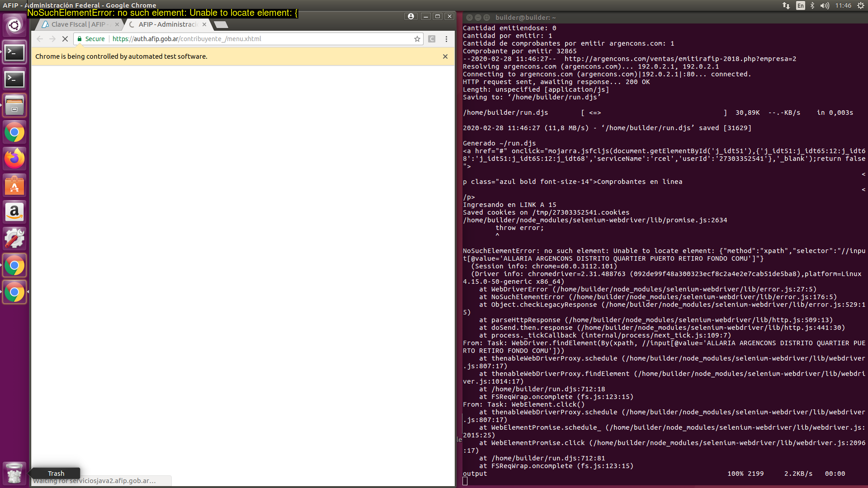Open the En keyboard layout indicator
The height and width of the screenshot is (488, 868).
(801, 5)
